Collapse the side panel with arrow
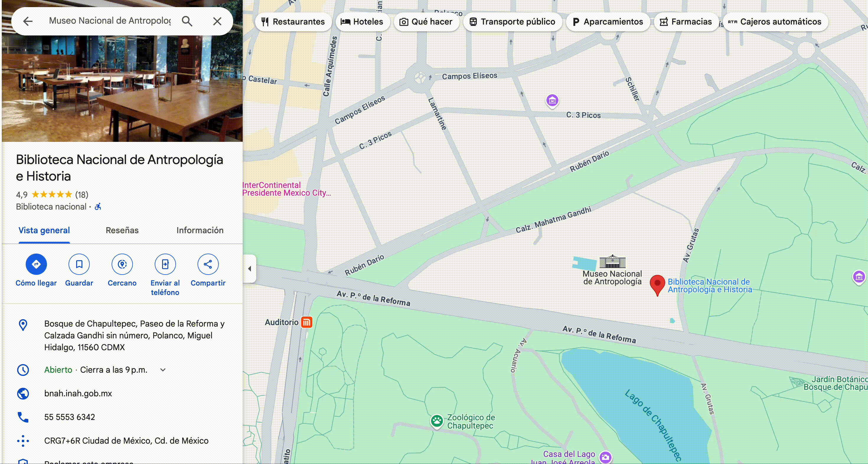The width and height of the screenshot is (868, 464). coord(250,268)
